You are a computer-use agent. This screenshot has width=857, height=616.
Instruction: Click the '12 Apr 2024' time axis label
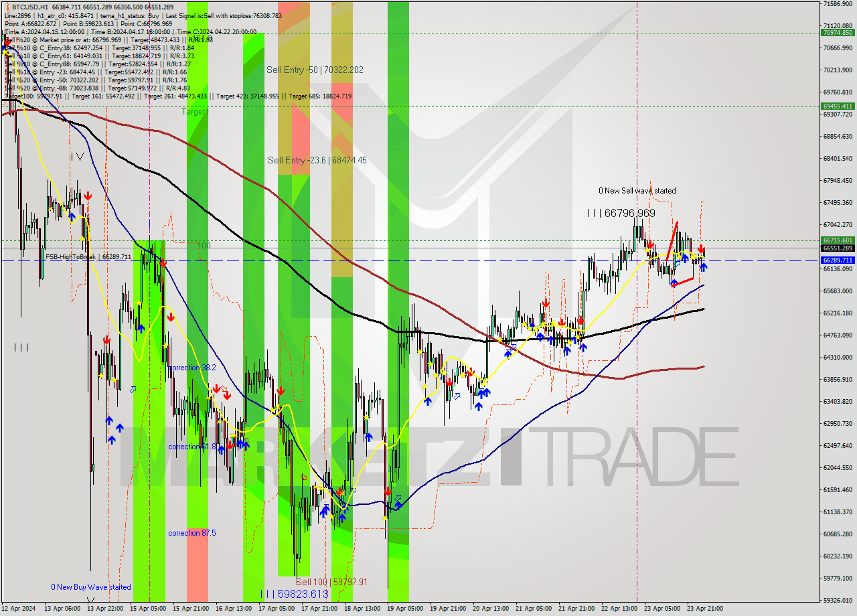click(19, 609)
